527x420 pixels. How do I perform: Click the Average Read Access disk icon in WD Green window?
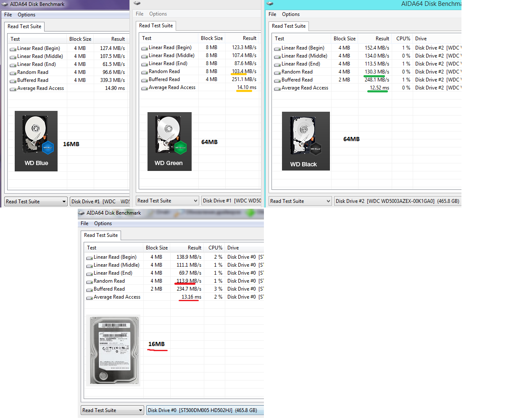click(x=145, y=88)
